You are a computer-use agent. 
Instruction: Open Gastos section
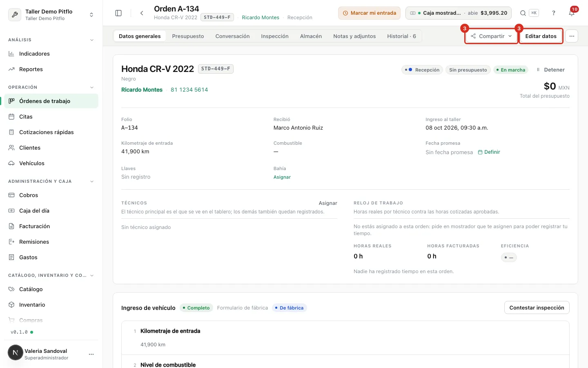(51, 257)
